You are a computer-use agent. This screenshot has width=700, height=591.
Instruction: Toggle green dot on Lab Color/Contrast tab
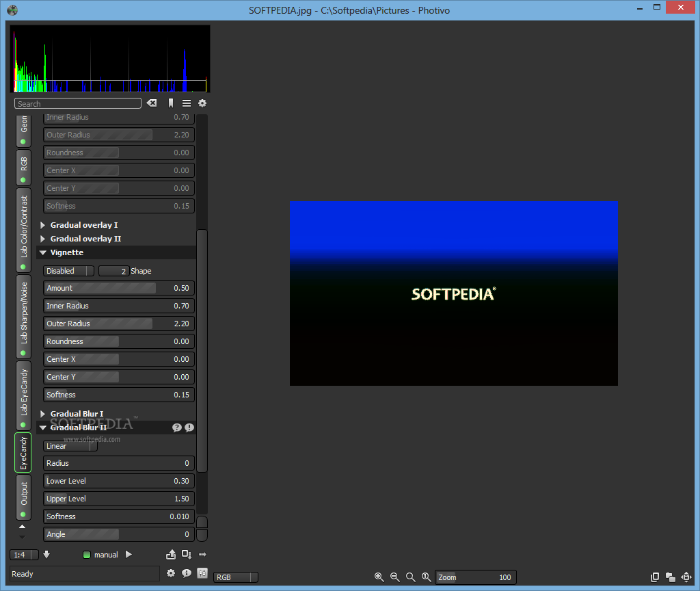pos(23,267)
